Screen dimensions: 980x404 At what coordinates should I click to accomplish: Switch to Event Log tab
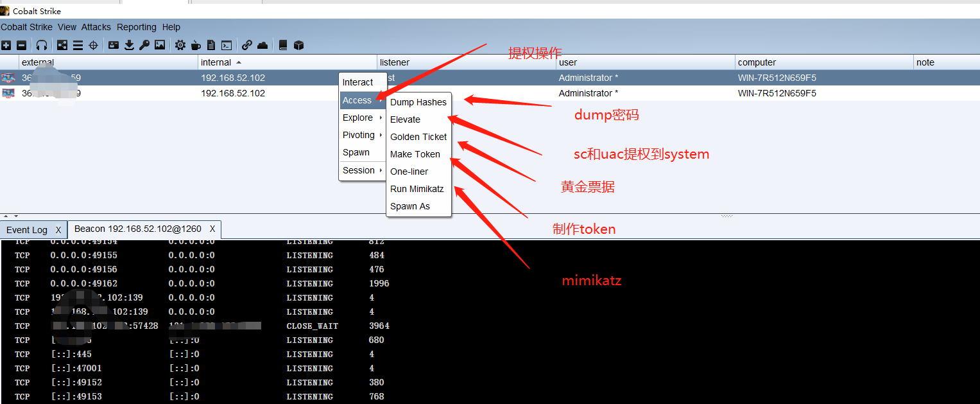(x=27, y=230)
